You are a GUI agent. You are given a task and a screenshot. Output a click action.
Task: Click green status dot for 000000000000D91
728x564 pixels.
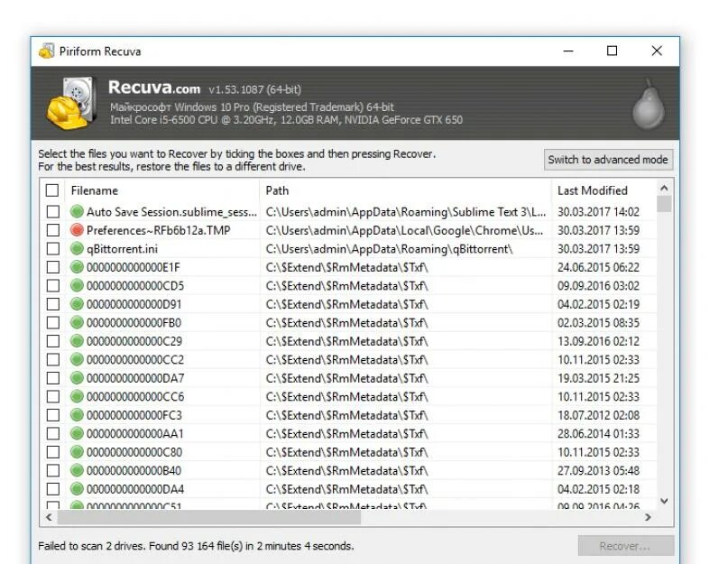click(77, 304)
